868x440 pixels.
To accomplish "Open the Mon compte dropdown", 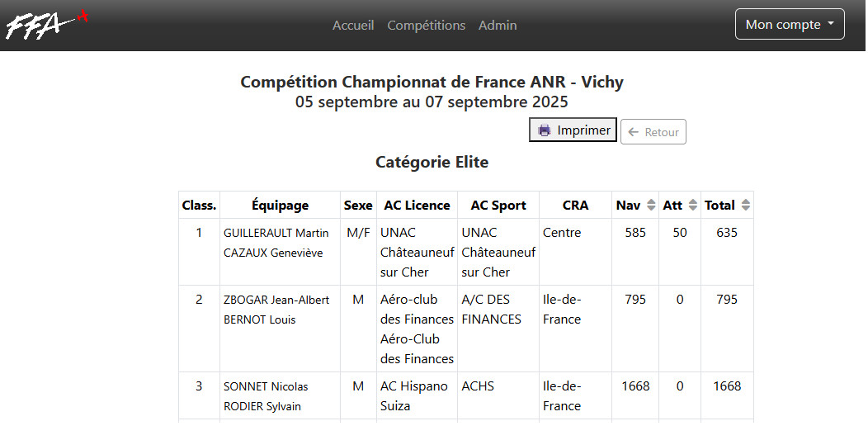I will click(790, 25).
